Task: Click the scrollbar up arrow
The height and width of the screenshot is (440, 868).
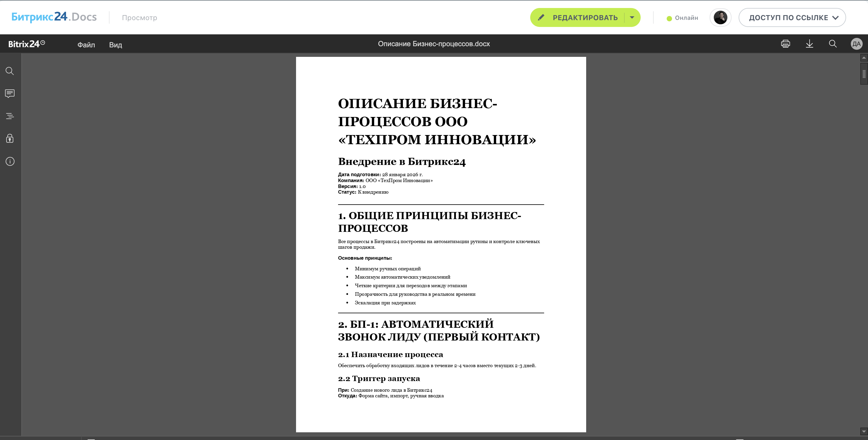Action: 864,58
